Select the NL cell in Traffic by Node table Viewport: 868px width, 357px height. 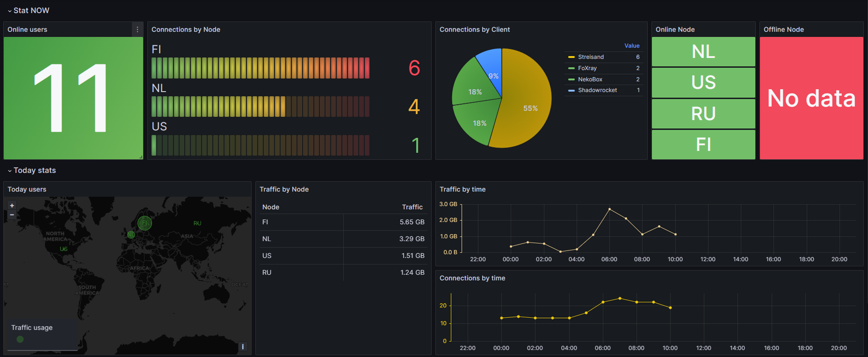(x=301, y=239)
